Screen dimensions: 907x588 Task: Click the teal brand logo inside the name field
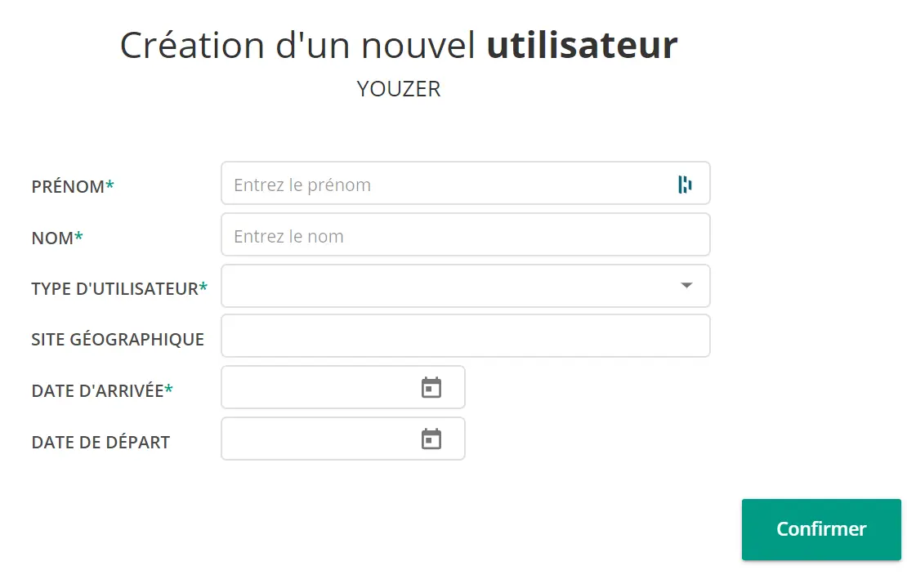686,183
